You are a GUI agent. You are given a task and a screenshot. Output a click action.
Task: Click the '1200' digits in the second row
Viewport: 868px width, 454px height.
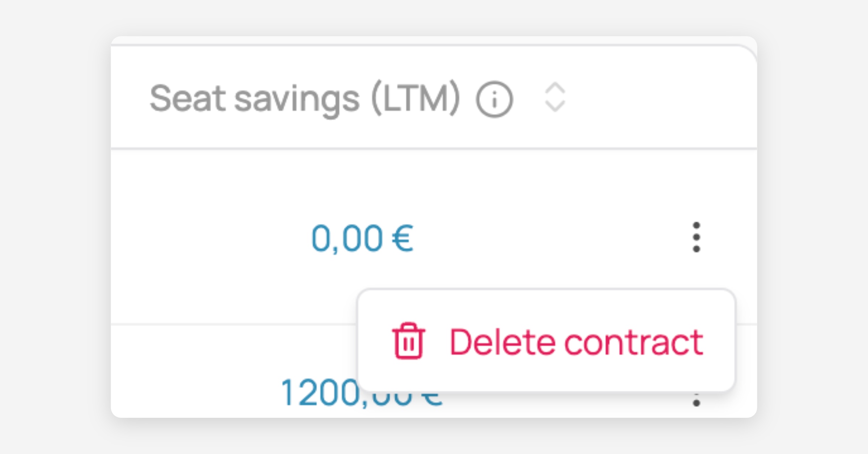[x=318, y=393]
